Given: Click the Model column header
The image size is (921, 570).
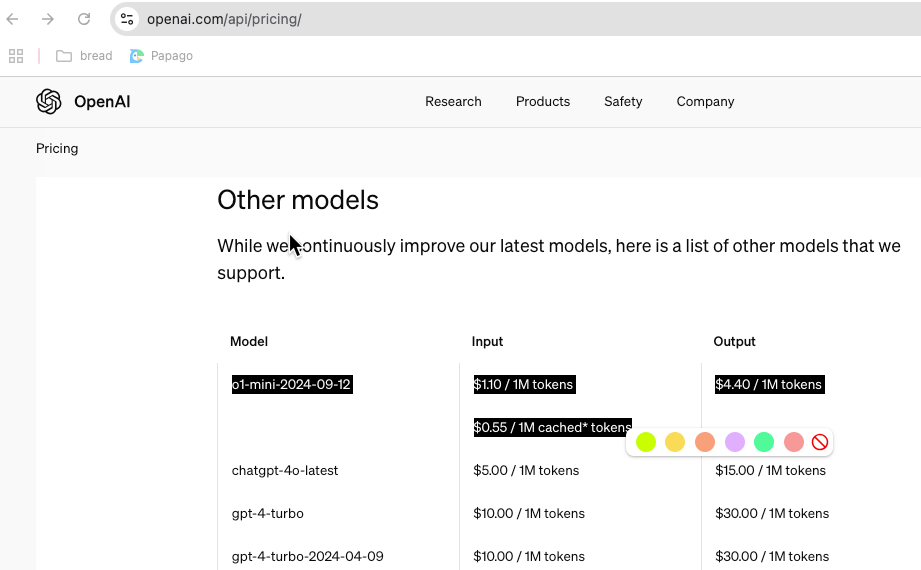Looking at the screenshot, I should pos(249,341).
